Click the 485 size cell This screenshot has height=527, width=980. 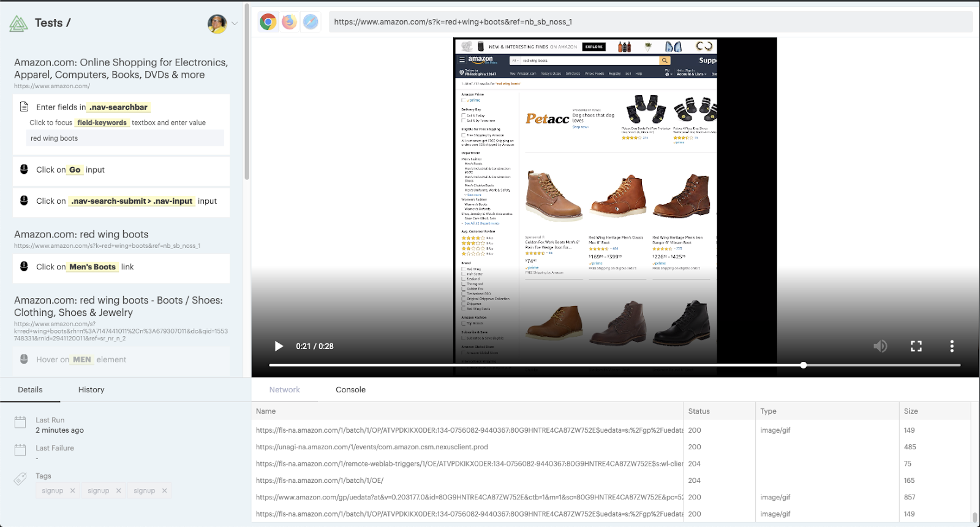910,447
